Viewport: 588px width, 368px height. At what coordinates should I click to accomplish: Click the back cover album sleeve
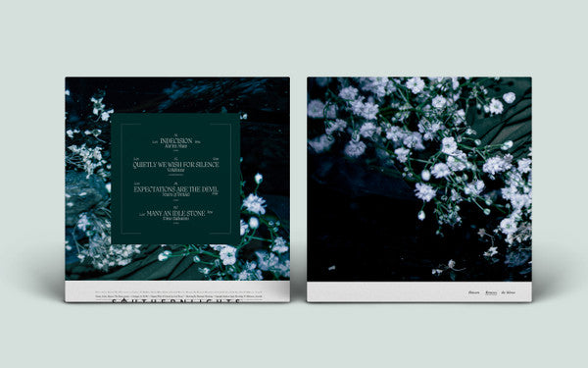[x=177, y=189]
